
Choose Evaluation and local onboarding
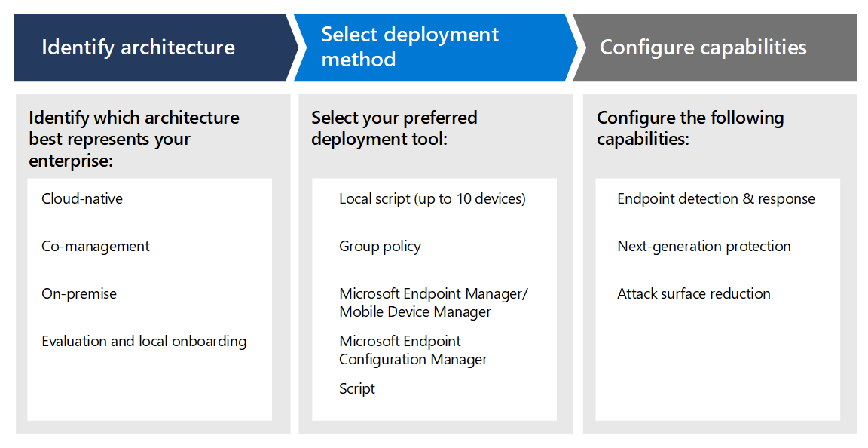[x=144, y=342]
